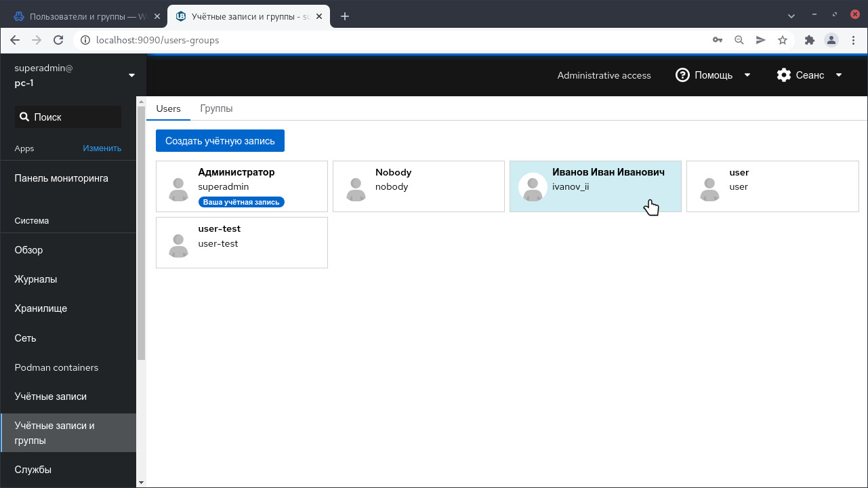868x488 pixels.
Task: Open Учётные записи и группы in sidebar
Action: tap(68, 433)
